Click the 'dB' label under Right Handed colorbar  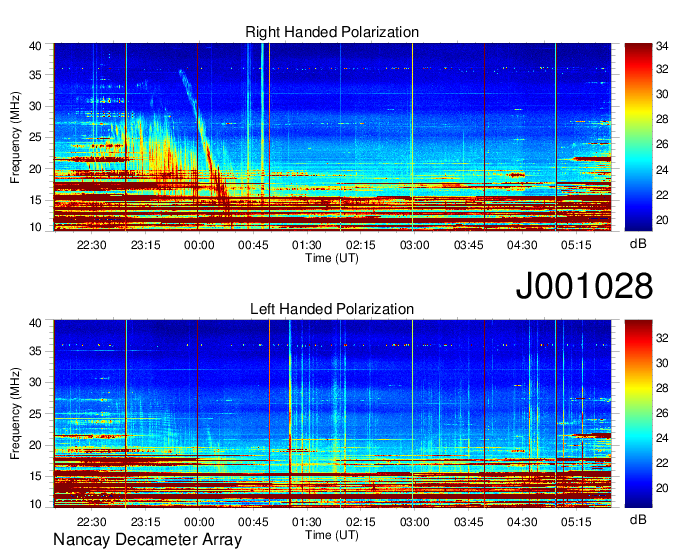tap(638, 244)
